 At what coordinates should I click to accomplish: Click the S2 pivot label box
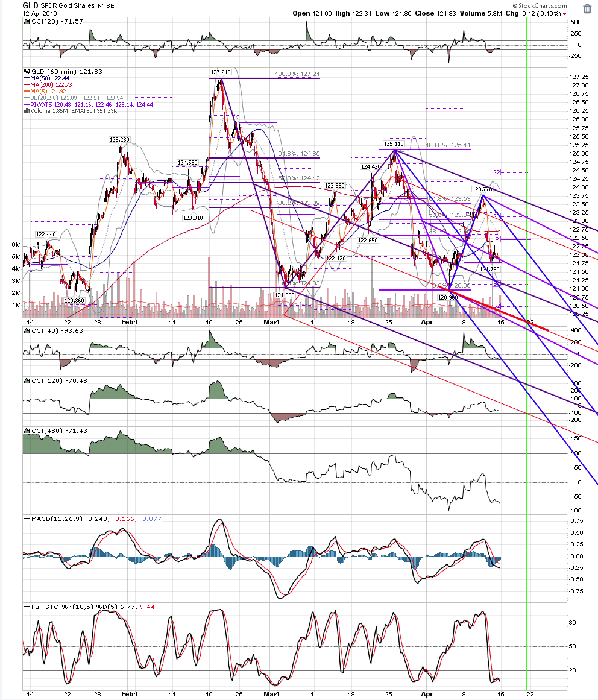click(x=497, y=306)
